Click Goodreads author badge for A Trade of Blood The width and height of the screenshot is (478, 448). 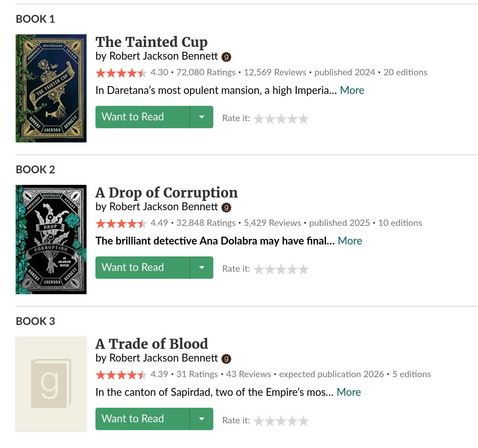coord(226,359)
